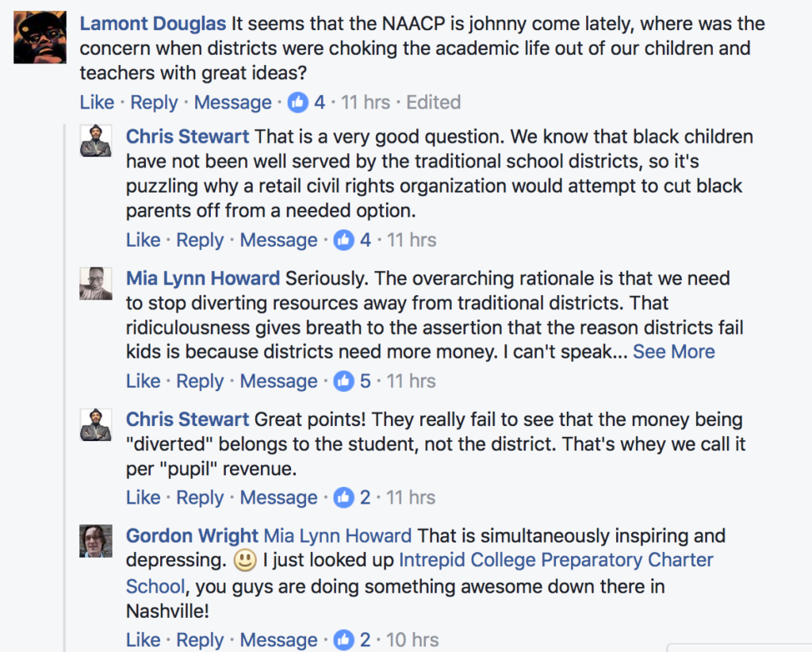Viewport: 812px width, 652px height.
Task: Click the thumbs-up icon on Lamont Douglas's comment
Action: [x=297, y=102]
